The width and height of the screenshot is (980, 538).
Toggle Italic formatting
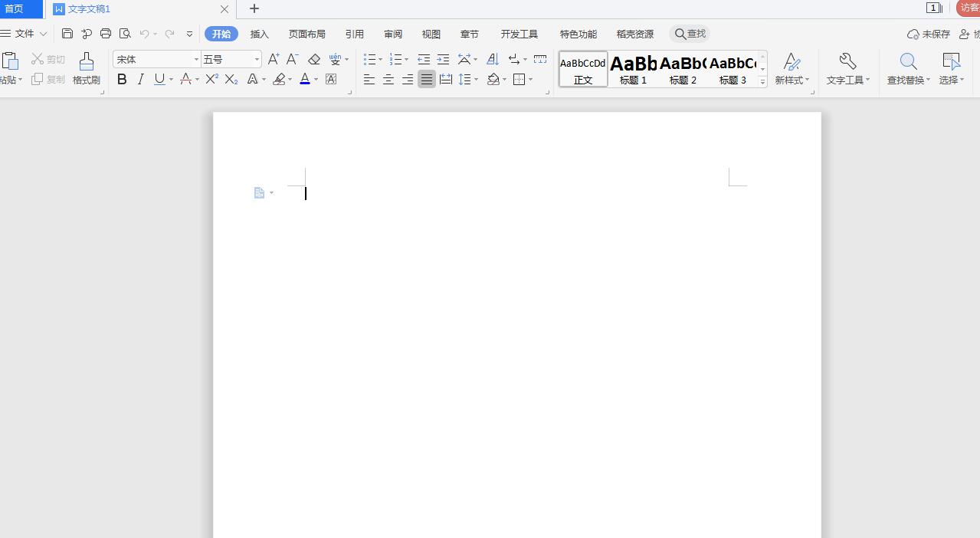pos(140,79)
